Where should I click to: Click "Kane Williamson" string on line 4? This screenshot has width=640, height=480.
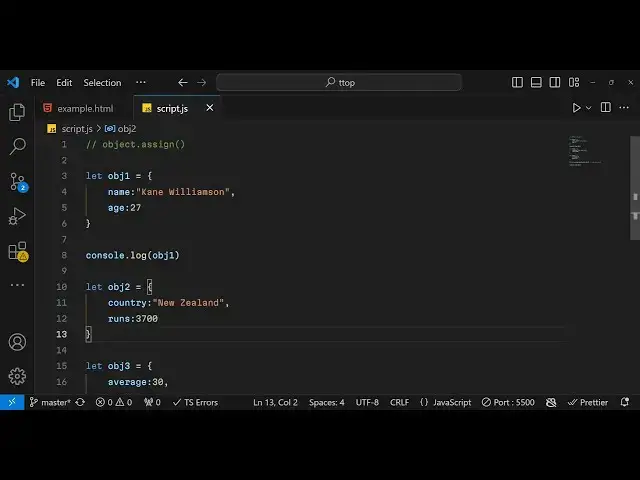[183, 192]
